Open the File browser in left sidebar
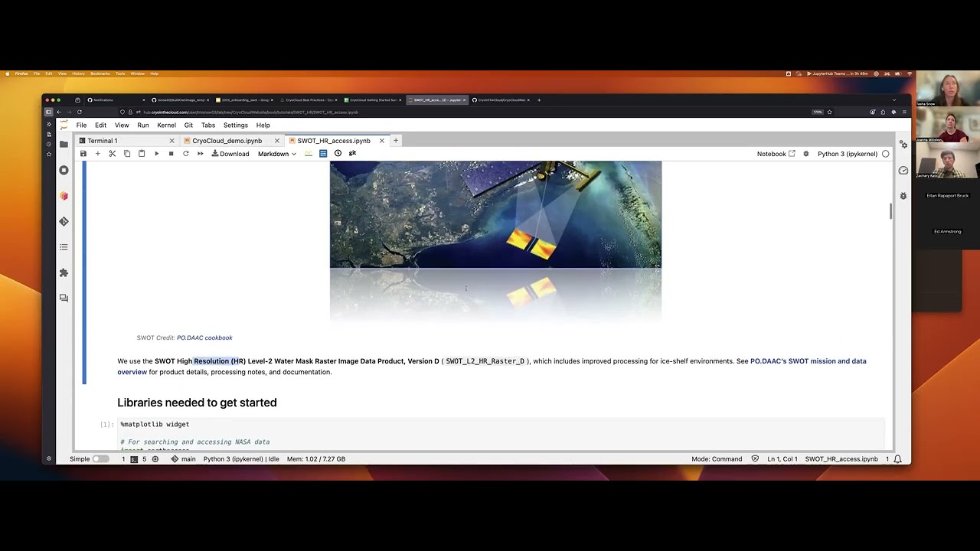The image size is (980, 551). pos(64,144)
